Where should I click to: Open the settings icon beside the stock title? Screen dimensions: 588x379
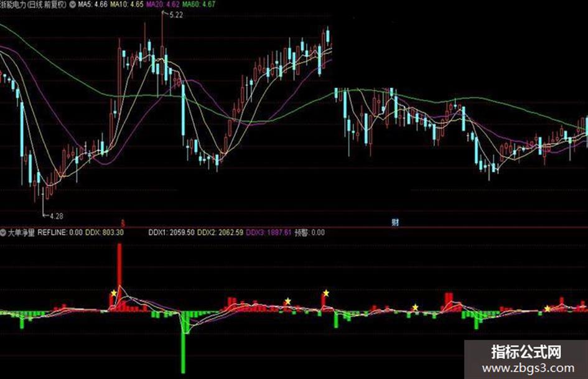(x=73, y=4)
